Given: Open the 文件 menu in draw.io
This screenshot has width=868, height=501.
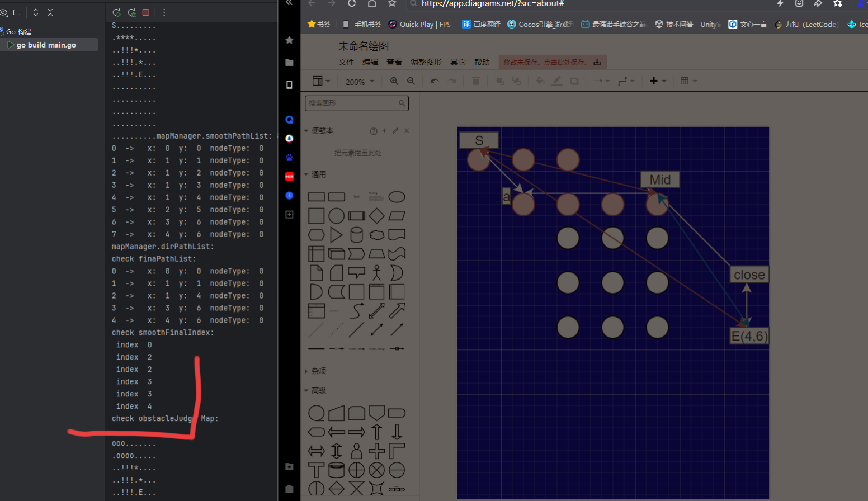Looking at the screenshot, I should (346, 62).
